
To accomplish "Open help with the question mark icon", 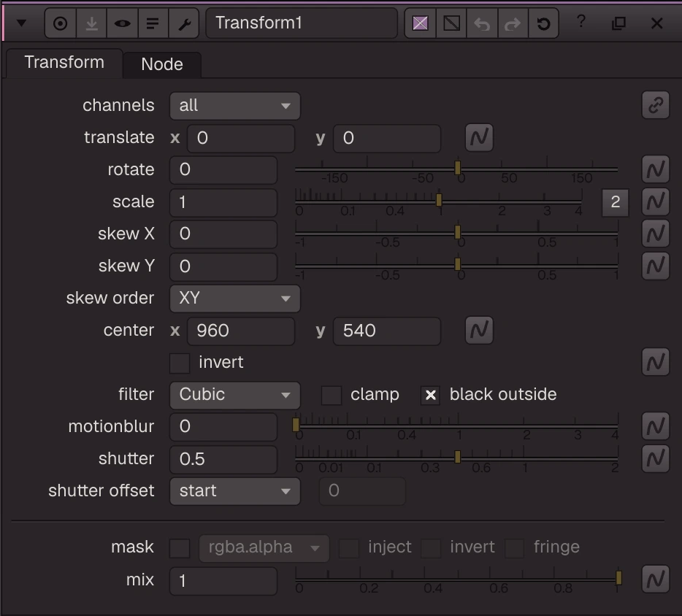I will [x=581, y=22].
